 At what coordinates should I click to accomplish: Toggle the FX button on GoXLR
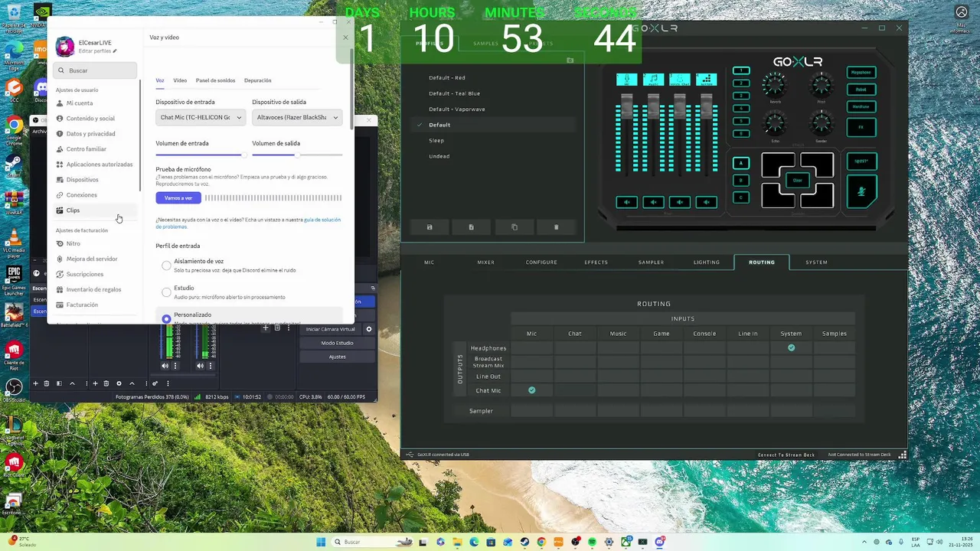pyautogui.click(x=861, y=127)
